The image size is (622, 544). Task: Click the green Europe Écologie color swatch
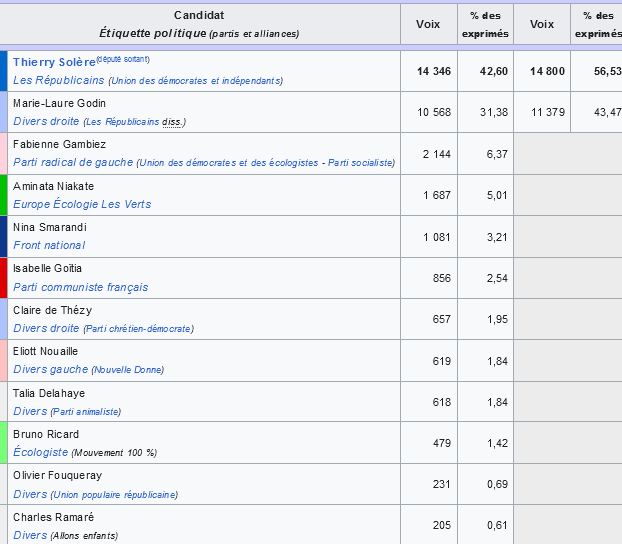click(x=4, y=195)
